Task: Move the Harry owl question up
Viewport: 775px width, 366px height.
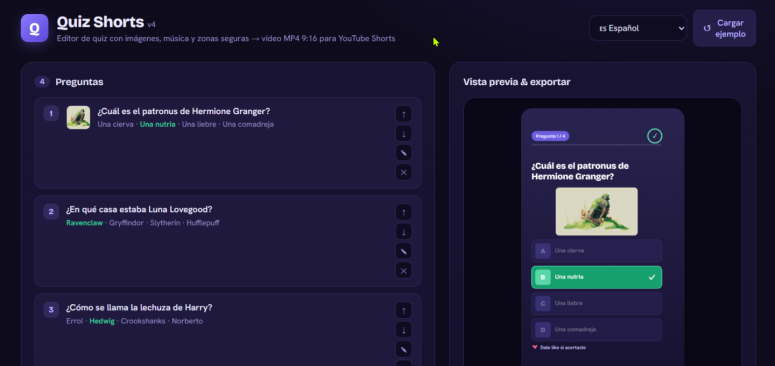Action: (x=403, y=311)
